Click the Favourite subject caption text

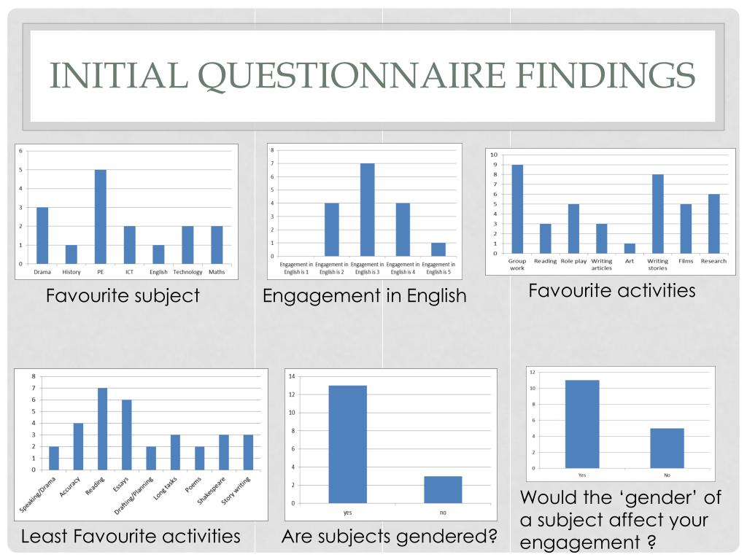point(123,296)
